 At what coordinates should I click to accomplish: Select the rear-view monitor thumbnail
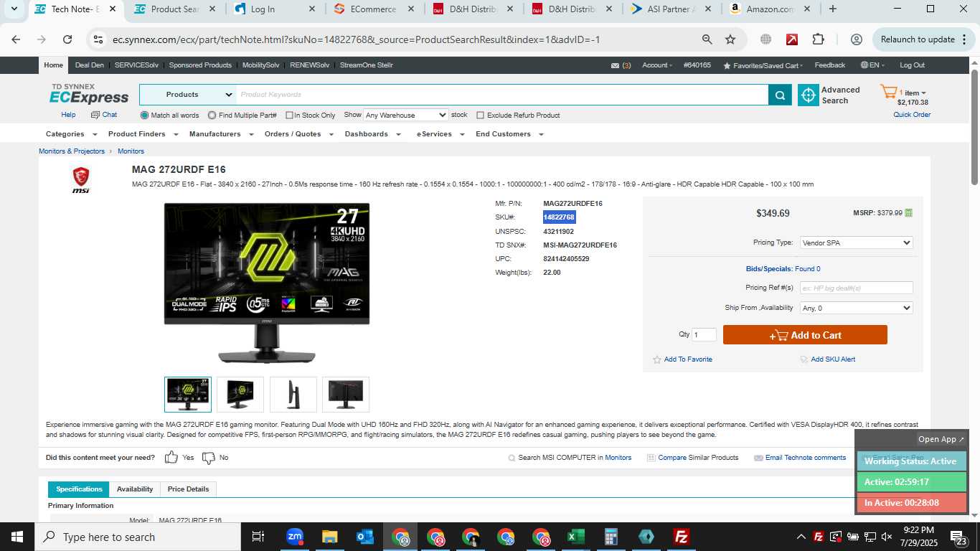346,395
